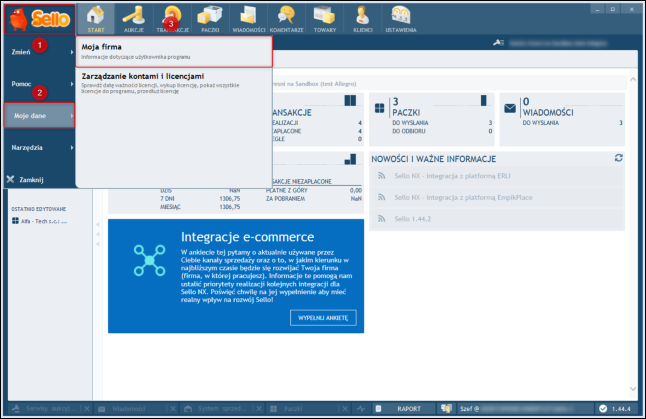Click the RSS icon beside Sello 1.44.2
The height and width of the screenshot is (419, 646).
coord(382,219)
